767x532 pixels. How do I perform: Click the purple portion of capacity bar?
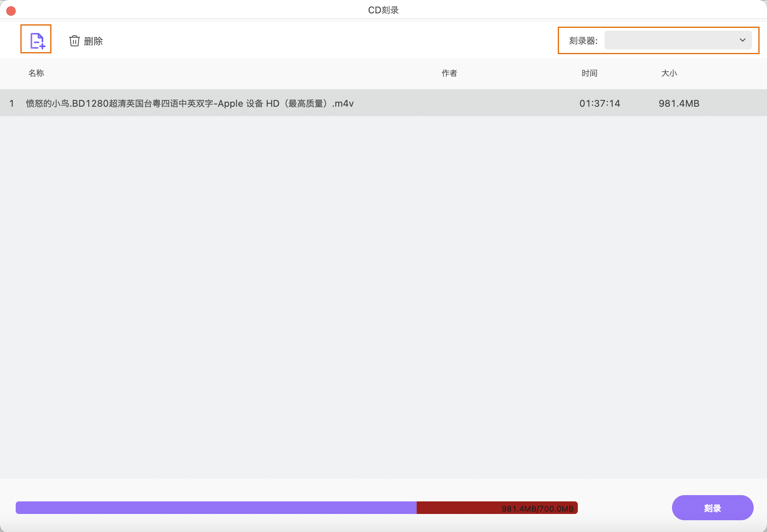216,508
